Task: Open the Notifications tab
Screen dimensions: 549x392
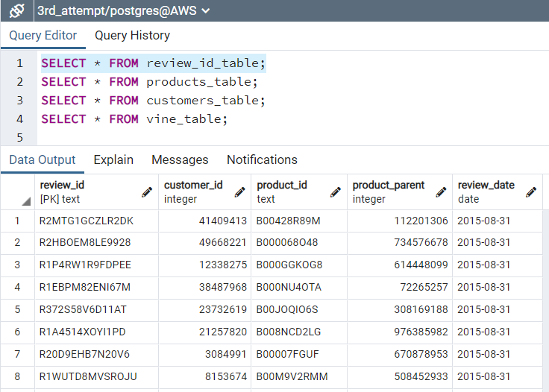Action: tap(262, 159)
